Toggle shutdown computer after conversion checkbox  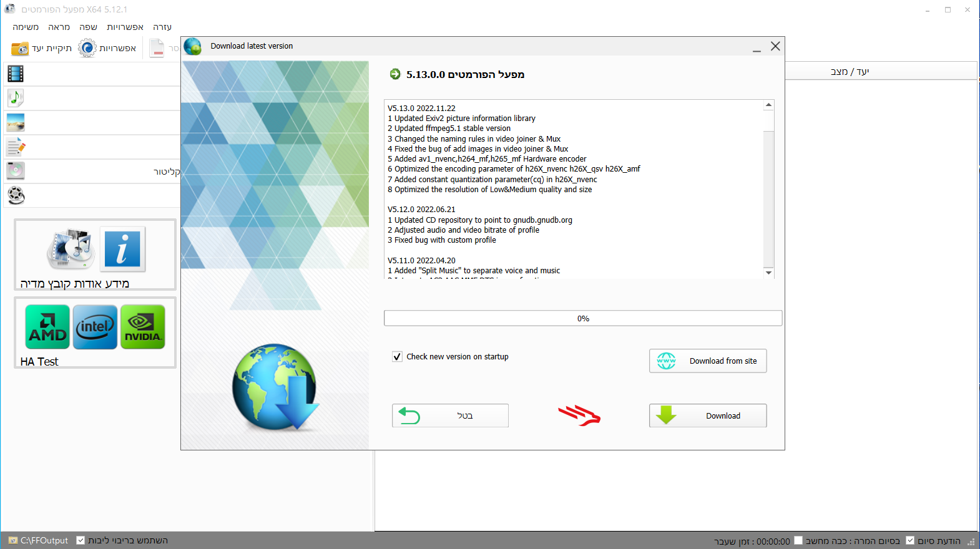[798, 541]
